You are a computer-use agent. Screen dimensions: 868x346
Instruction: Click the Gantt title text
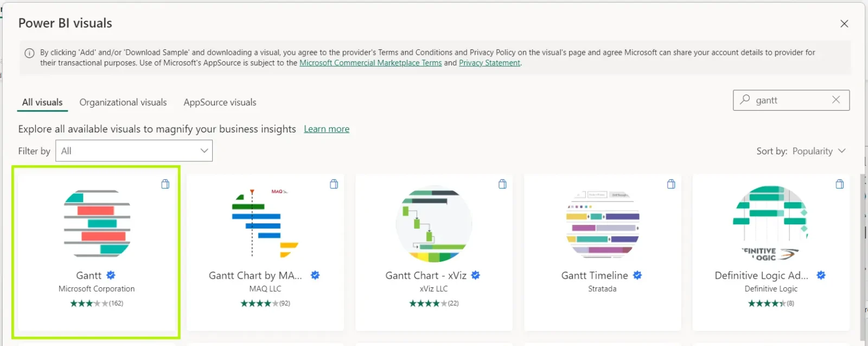point(89,275)
